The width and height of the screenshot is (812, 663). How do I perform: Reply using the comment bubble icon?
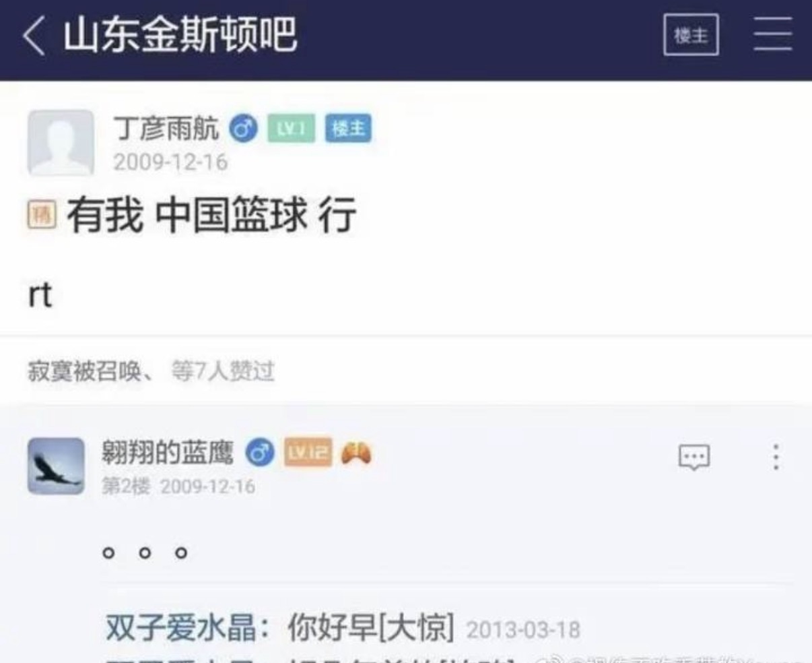693,457
